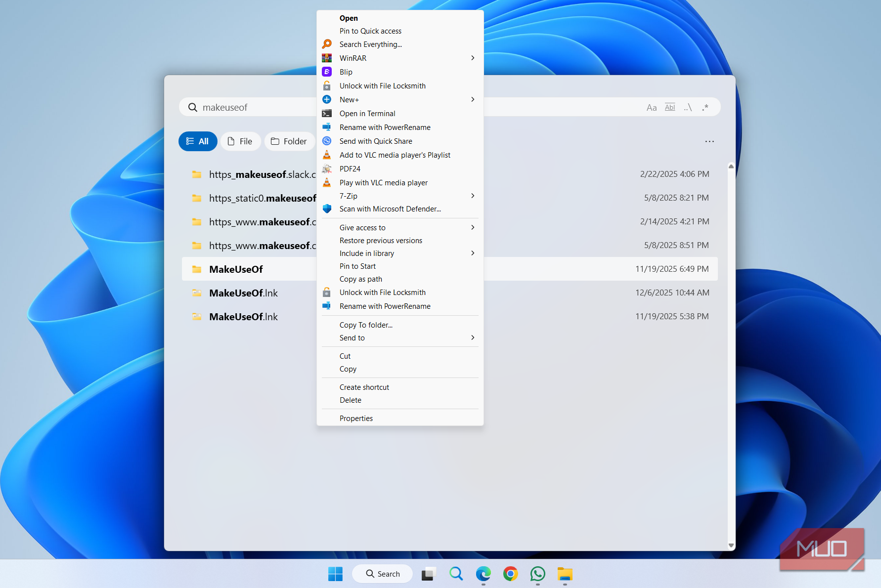Expand the 7-Zip submenu arrow
The height and width of the screenshot is (588, 881).
tap(473, 196)
